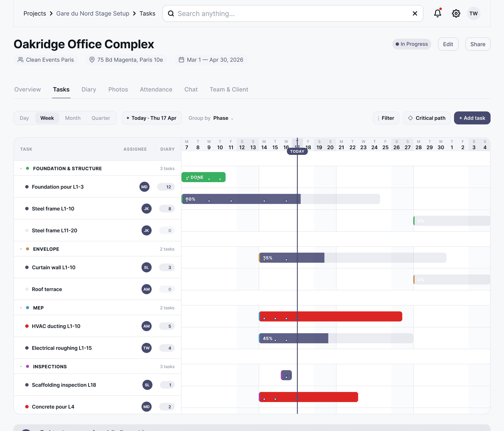504x431 pixels.
Task: Open the Filter menu
Action: pos(386,118)
